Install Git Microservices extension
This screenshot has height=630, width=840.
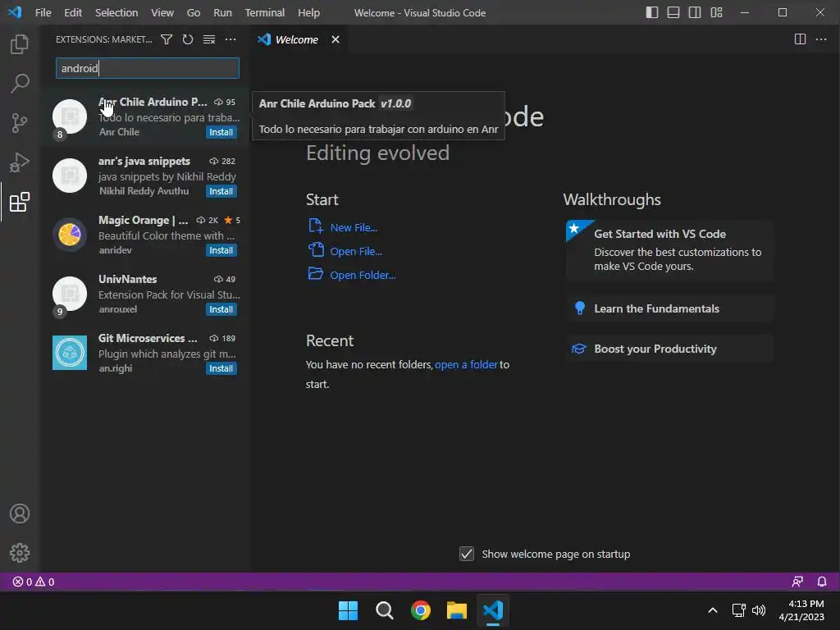pos(221,368)
